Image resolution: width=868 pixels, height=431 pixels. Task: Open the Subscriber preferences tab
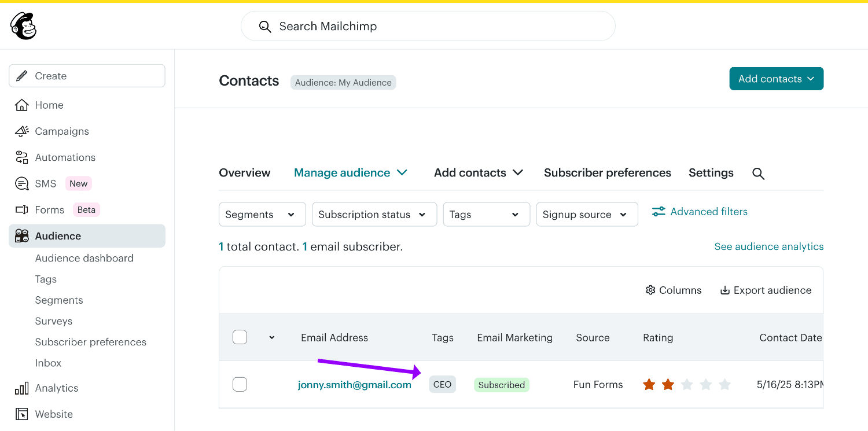[608, 172]
